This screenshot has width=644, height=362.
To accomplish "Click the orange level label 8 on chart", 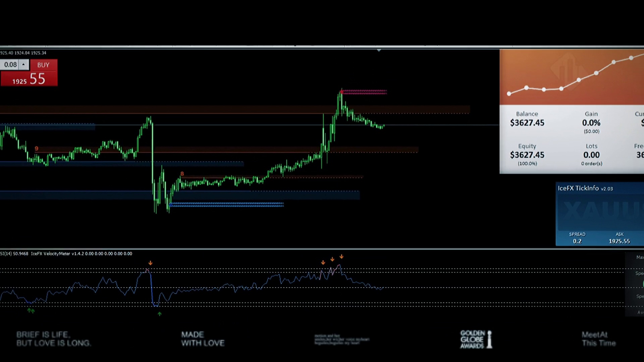I will (182, 174).
